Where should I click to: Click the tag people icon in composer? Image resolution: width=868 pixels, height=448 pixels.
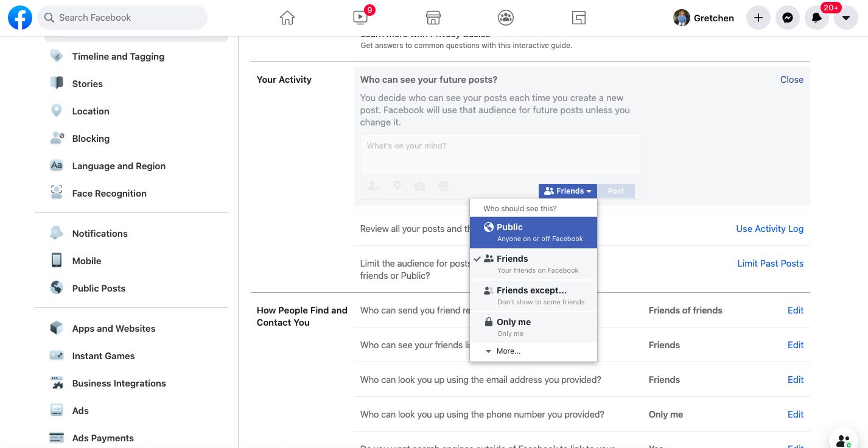tap(374, 186)
